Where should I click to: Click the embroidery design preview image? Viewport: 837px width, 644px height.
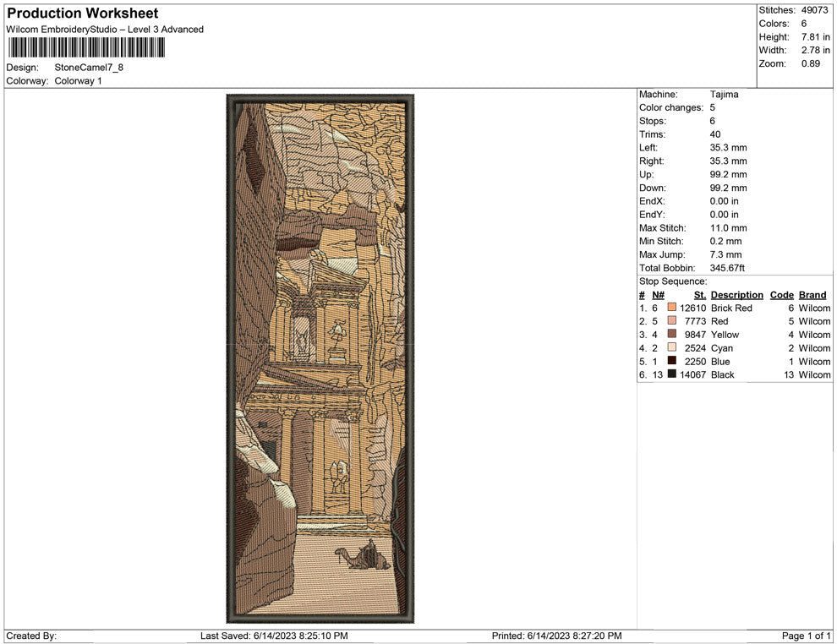[x=320, y=357]
